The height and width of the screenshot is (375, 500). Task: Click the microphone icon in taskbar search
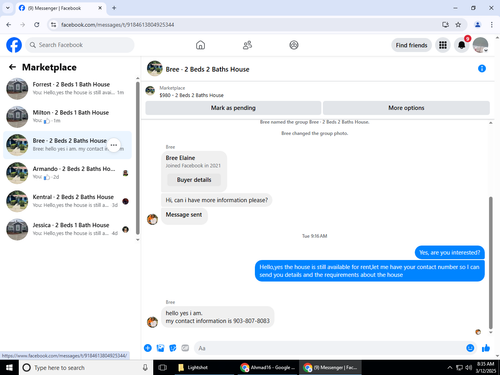[x=145, y=367]
